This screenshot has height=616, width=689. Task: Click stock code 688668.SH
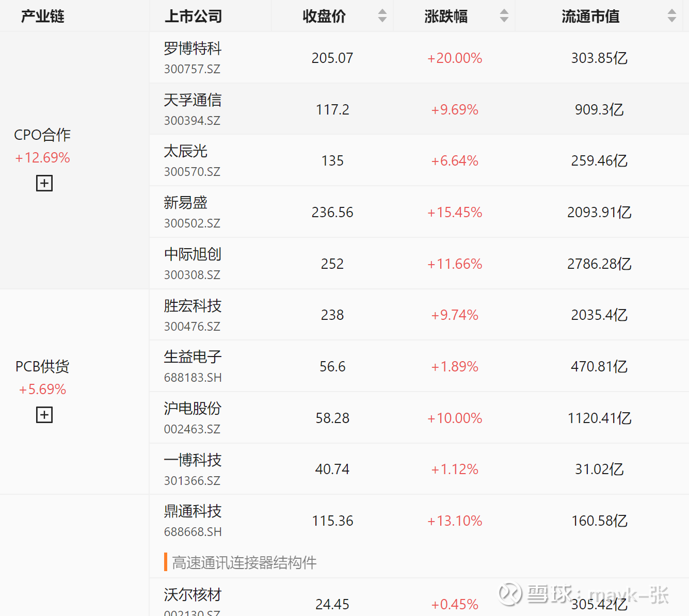click(193, 532)
